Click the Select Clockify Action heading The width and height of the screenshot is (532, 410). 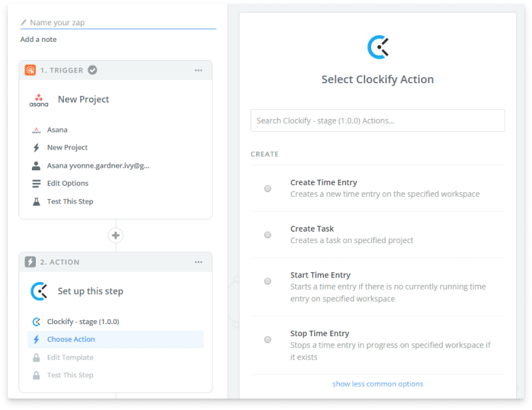[x=378, y=79]
